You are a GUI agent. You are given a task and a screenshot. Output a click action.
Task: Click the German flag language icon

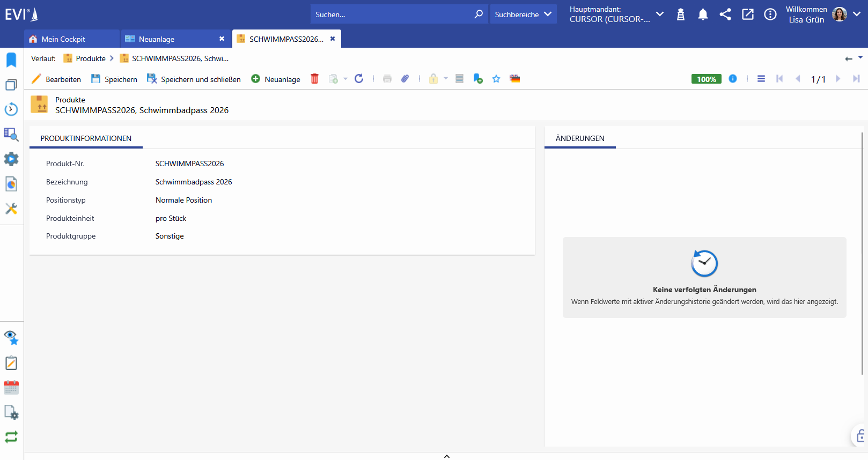point(515,79)
